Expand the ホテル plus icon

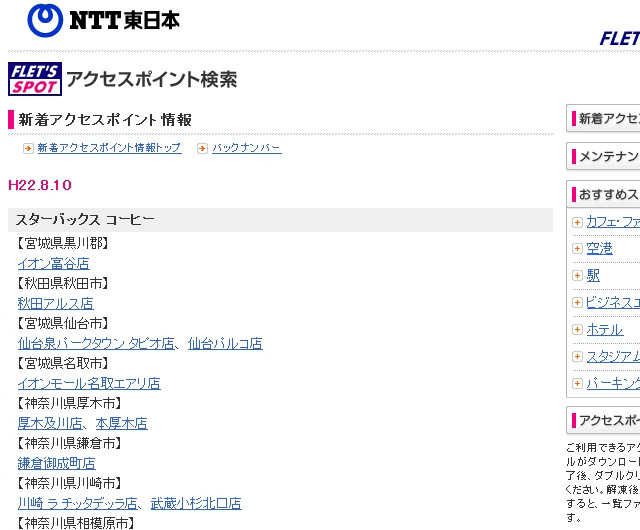(x=577, y=330)
